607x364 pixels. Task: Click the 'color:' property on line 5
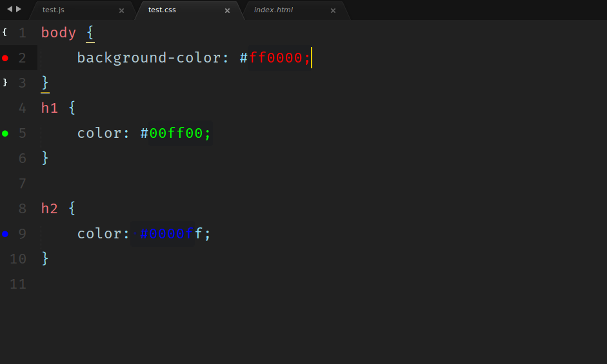(103, 133)
